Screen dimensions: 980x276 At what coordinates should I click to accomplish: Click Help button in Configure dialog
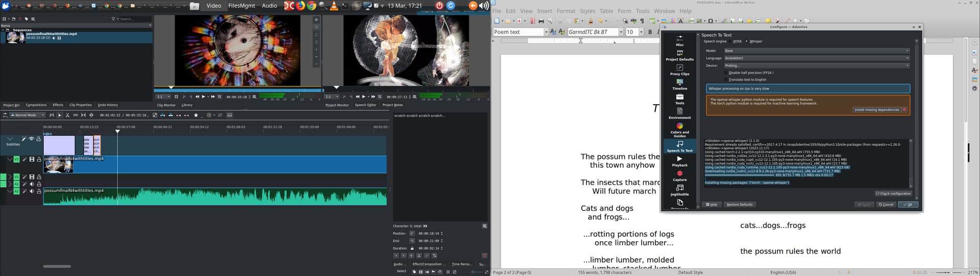click(712, 204)
